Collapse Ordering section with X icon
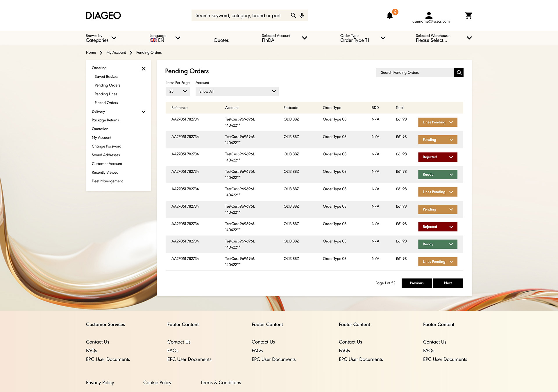558x392 pixels. click(144, 69)
